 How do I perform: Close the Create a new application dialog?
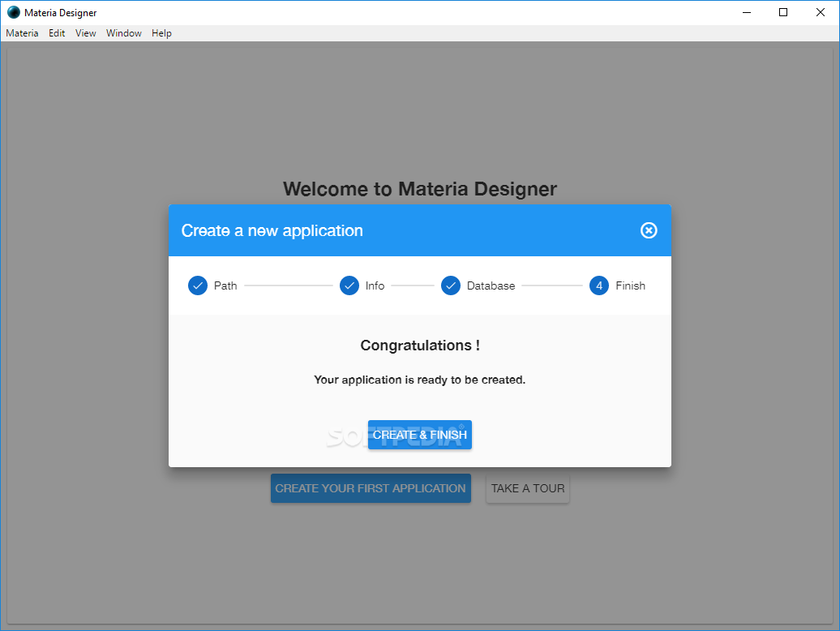coord(648,230)
